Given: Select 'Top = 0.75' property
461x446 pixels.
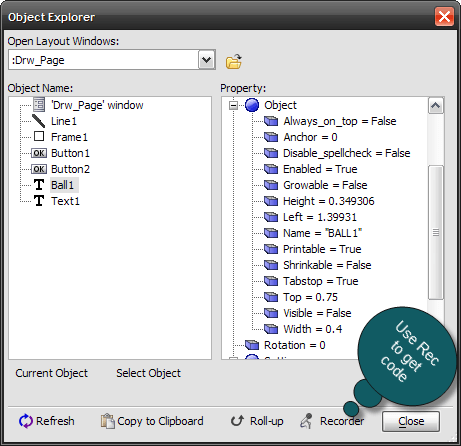Looking at the screenshot, I should tap(310, 297).
